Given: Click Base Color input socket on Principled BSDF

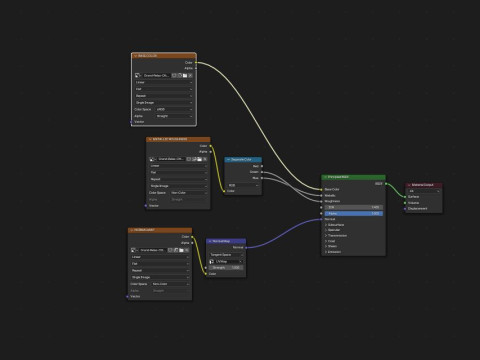Looking at the screenshot, I should 321,189.
